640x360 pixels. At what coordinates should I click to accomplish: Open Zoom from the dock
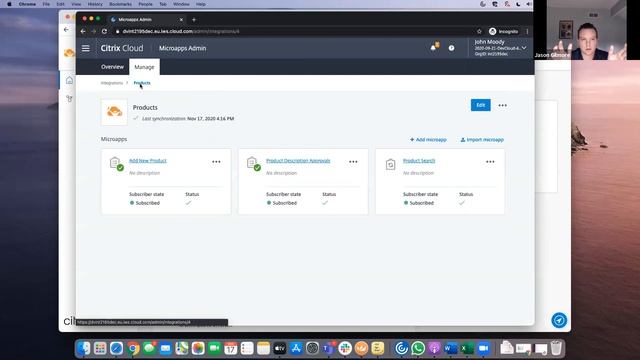(x=484, y=348)
